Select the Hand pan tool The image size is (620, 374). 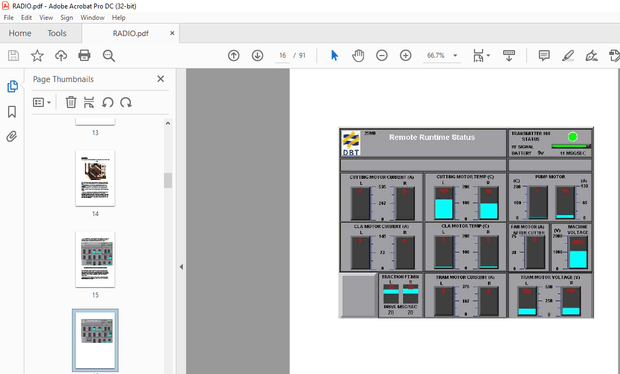pyautogui.click(x=358, y=56)
